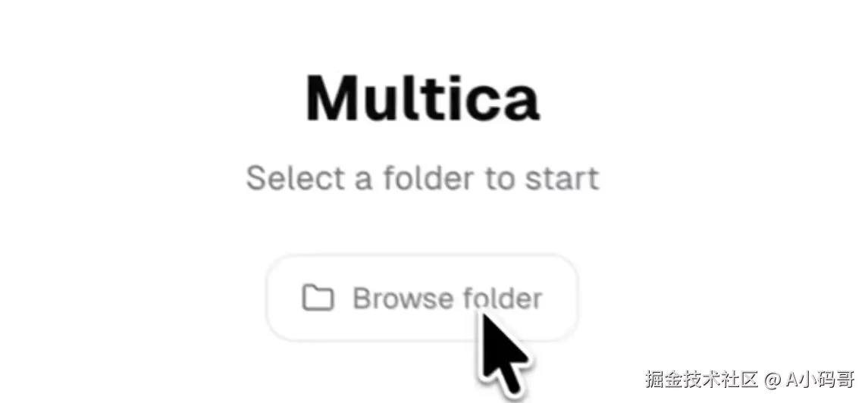
Task: Choose a workspace folder with Browse folder
Action: pyautogui.click(x=421, y=298)
